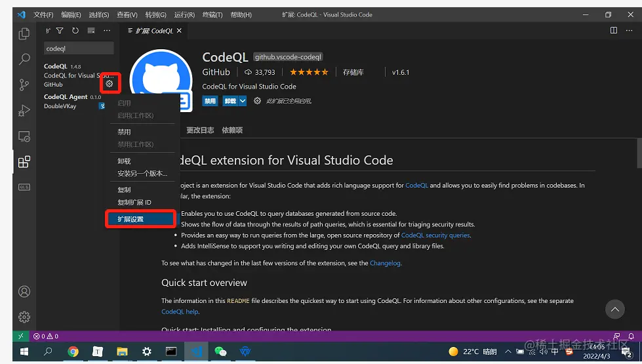Open the Search view in activity bar
Screen dimensions: 642x364
[24, 59]
